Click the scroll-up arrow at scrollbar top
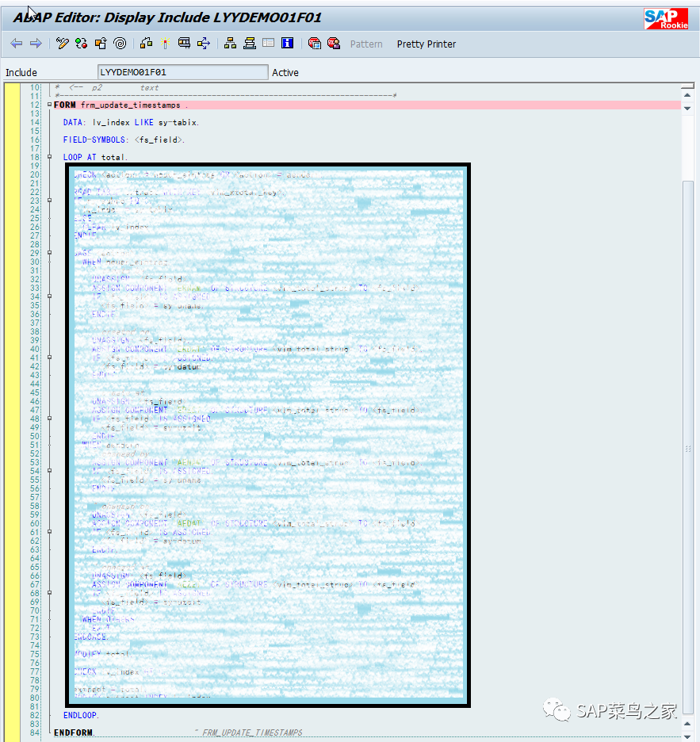Image resolution: width=700 pixels, height=742 pixels. (687, 95)
